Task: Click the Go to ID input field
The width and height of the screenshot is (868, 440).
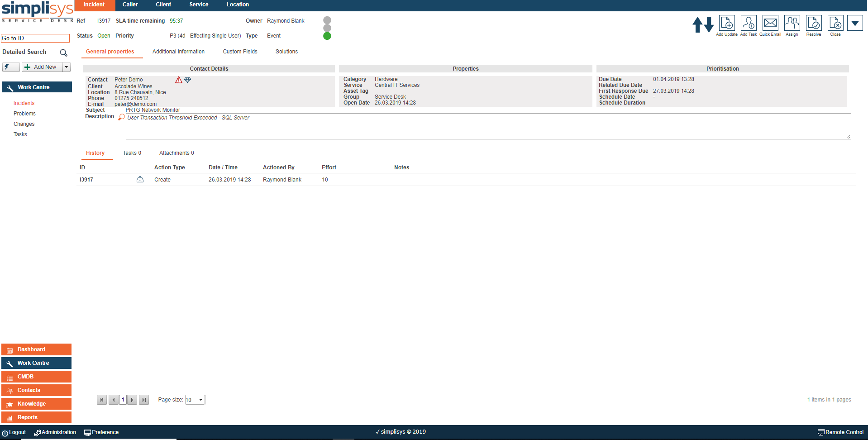Action: tap(35, 38)
